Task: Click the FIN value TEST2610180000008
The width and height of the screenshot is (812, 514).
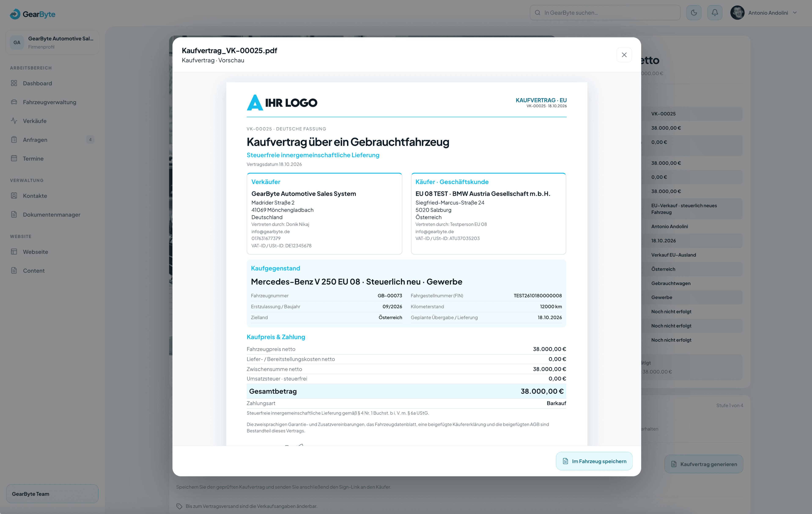Action: click(538, 296)
